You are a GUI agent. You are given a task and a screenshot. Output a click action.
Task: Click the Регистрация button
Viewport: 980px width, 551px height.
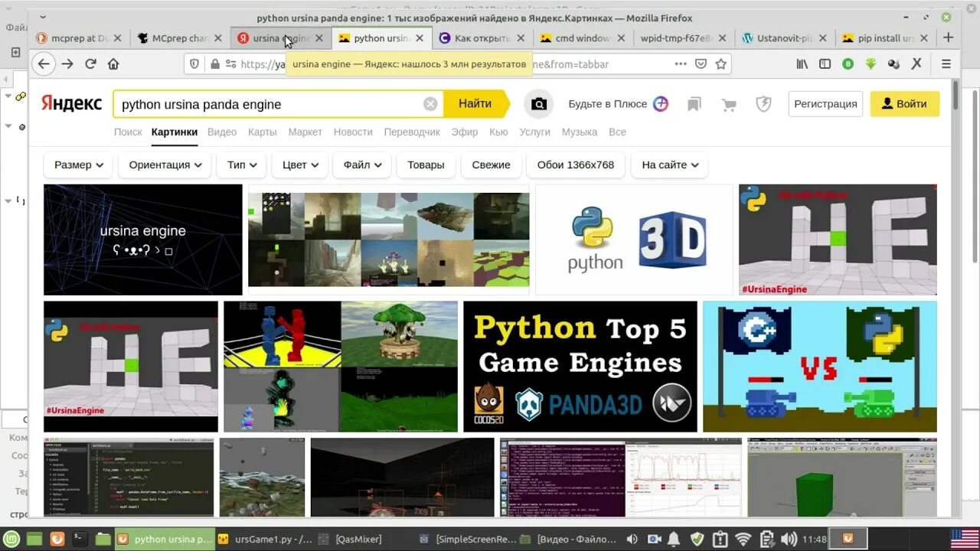(x=825, y=104)
